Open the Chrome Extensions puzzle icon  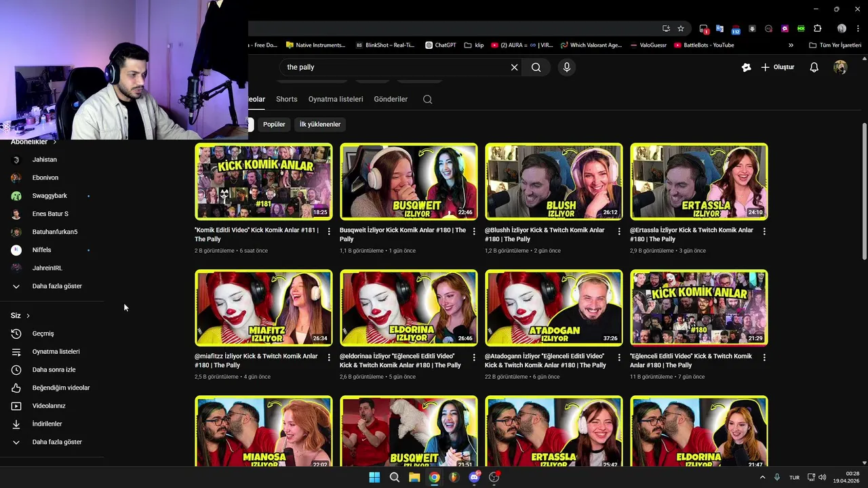click(x=817, y=28)
